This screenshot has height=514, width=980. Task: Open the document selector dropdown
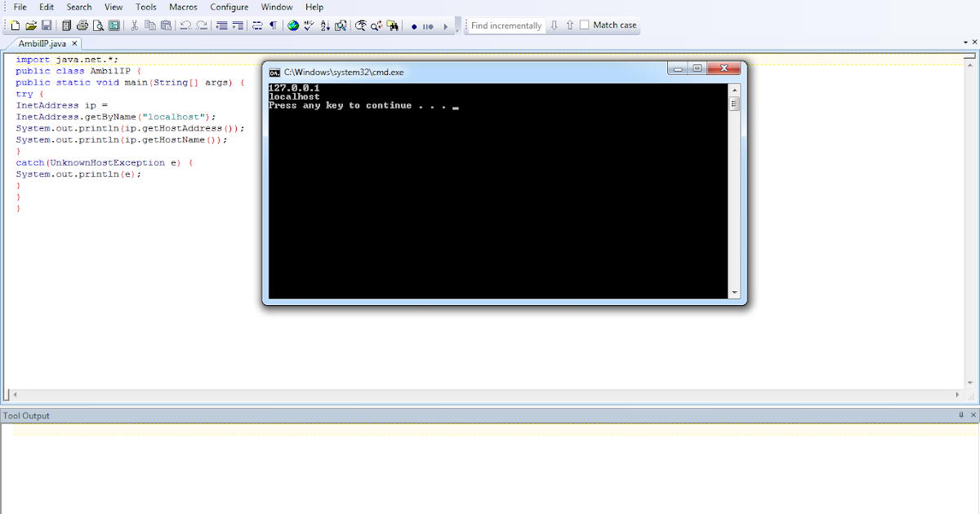pos(967,41)
